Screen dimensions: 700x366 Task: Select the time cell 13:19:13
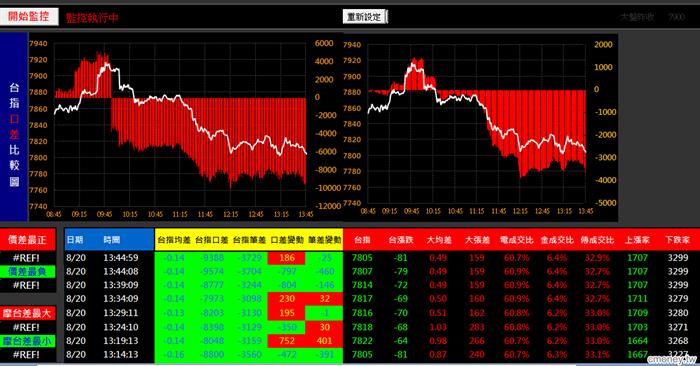121,341
